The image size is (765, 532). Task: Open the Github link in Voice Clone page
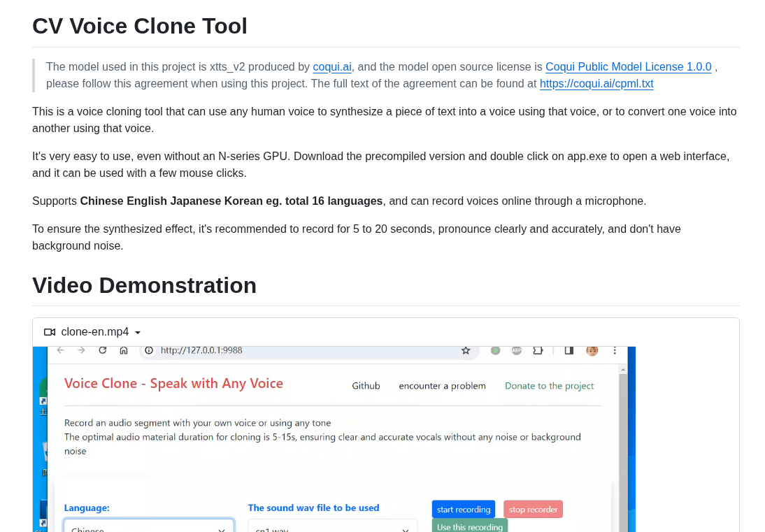pos(366,386)
